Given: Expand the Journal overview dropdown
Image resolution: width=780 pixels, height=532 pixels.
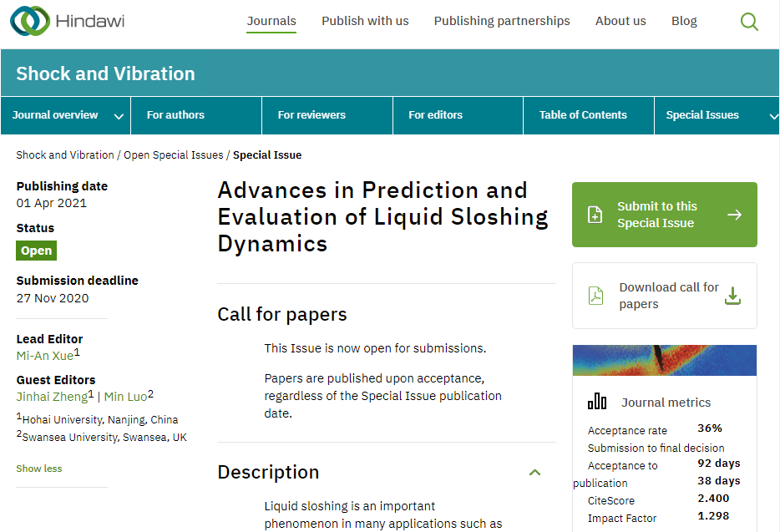Looking at the screenshot, I should 119,116.
